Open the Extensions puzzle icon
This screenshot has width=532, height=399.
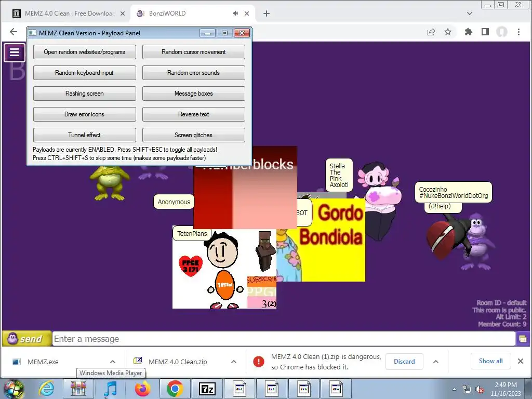point(469,32)
